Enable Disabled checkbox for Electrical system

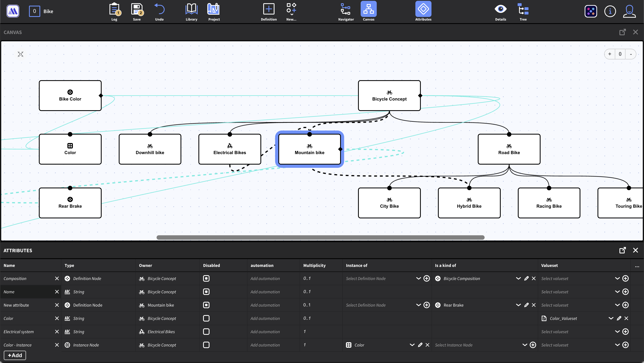coord(206,332)
